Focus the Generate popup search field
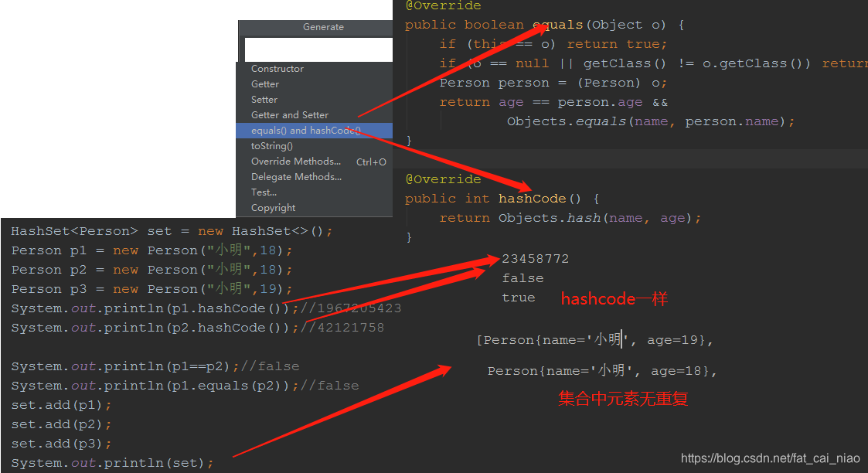This screenshot has width=868, height=473. [x=318, y=49]
